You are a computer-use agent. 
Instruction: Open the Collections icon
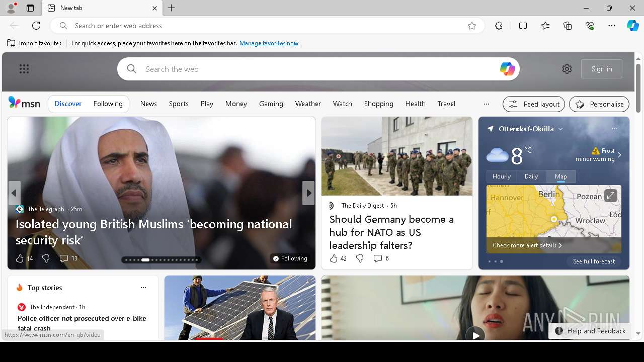pos(568,26)
